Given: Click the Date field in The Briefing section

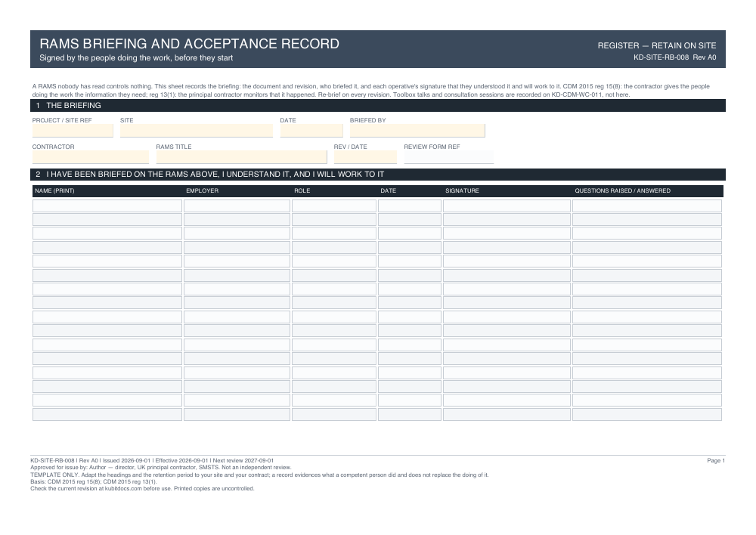Looking at the screenshot, I should click(x=311, y=131).
